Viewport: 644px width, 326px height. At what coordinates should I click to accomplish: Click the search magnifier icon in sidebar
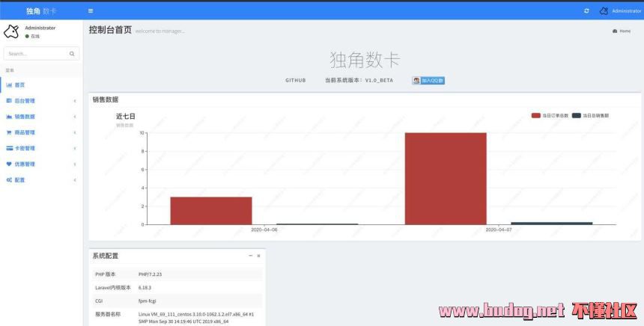coord(72,54)
